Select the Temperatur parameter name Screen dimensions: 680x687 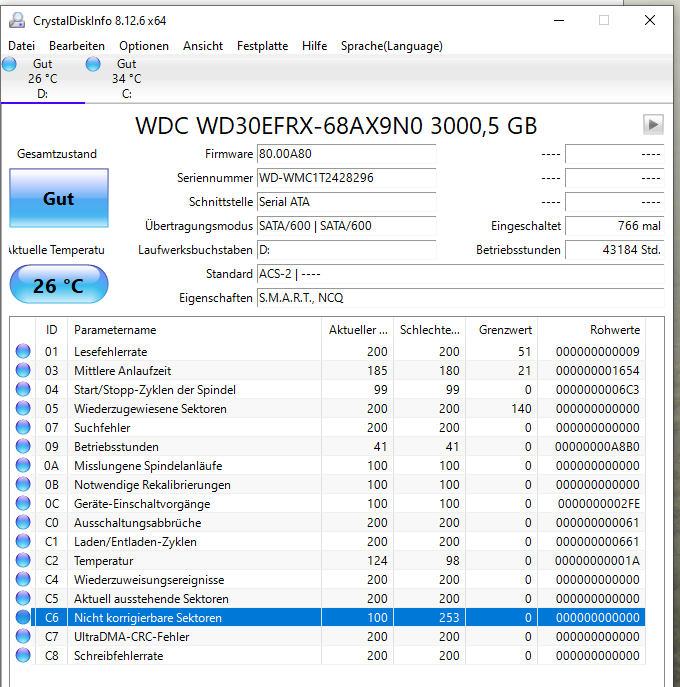coord(103,560)
